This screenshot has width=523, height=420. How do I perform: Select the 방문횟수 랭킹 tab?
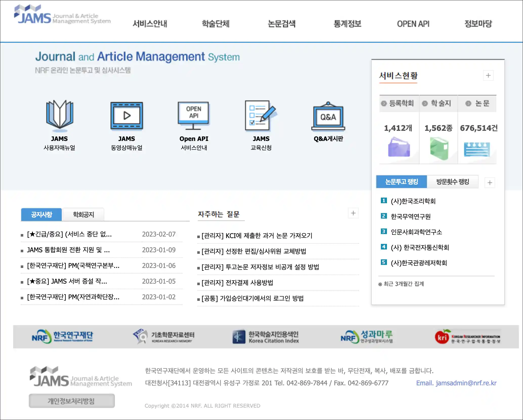453,182
